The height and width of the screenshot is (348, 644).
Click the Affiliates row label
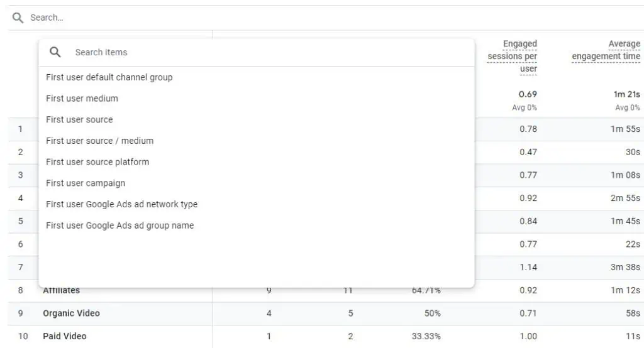point(62,291)
